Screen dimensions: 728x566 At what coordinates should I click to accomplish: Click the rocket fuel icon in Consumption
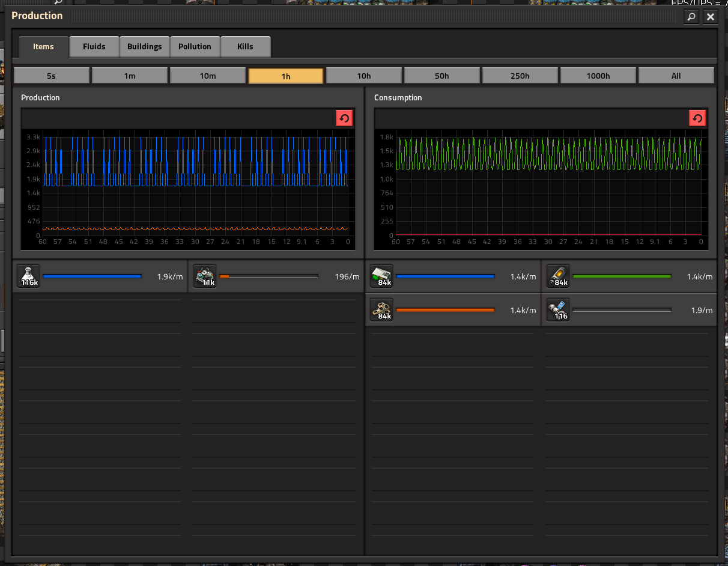click(x=558, y=276)
